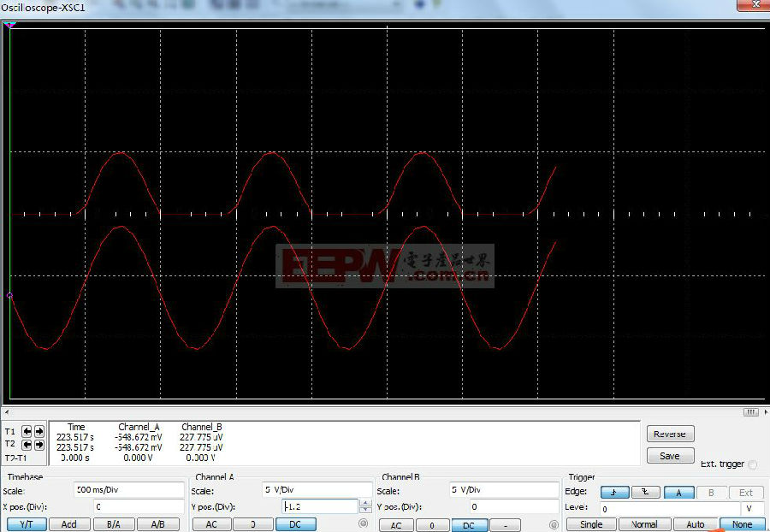This screenshot has width=770, height=532.
Task: Click the Ext. trigger terminal radio
Action: click(x=753, y=464)
